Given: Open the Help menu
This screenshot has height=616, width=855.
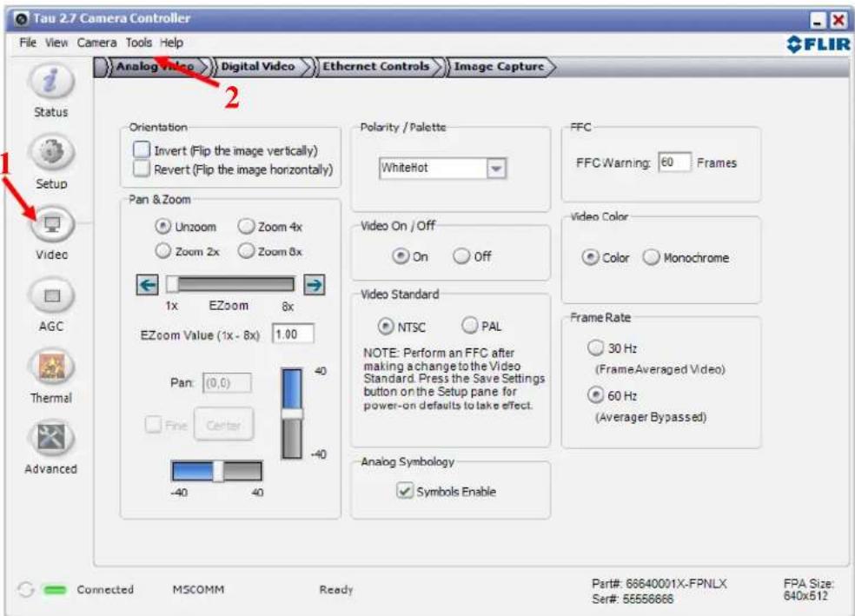Looking at the screenshot, I should (x=172, y=43).
